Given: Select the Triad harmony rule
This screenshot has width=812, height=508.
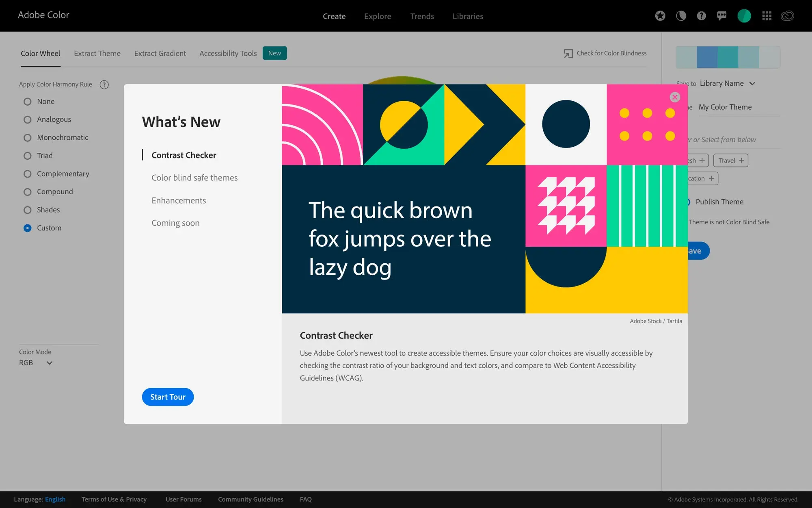Looking at the screenshot, I should tap(45, 156).
